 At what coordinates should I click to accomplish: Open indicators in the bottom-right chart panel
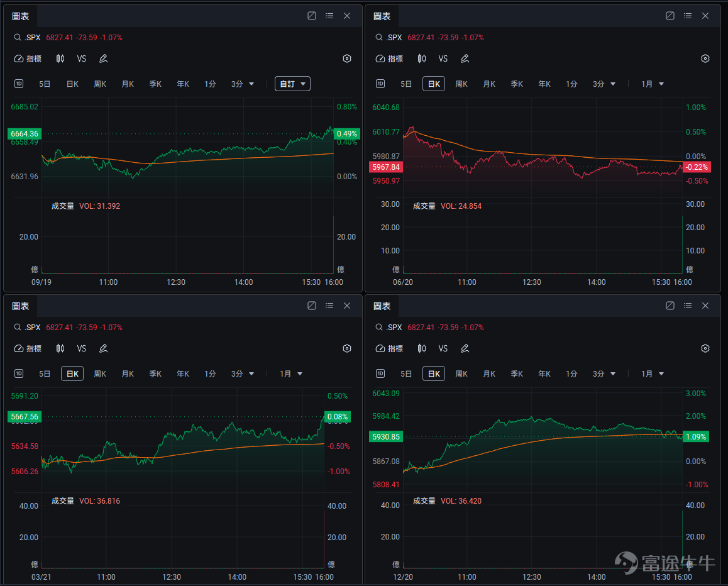pyautogui.click(x=390, y=348)
